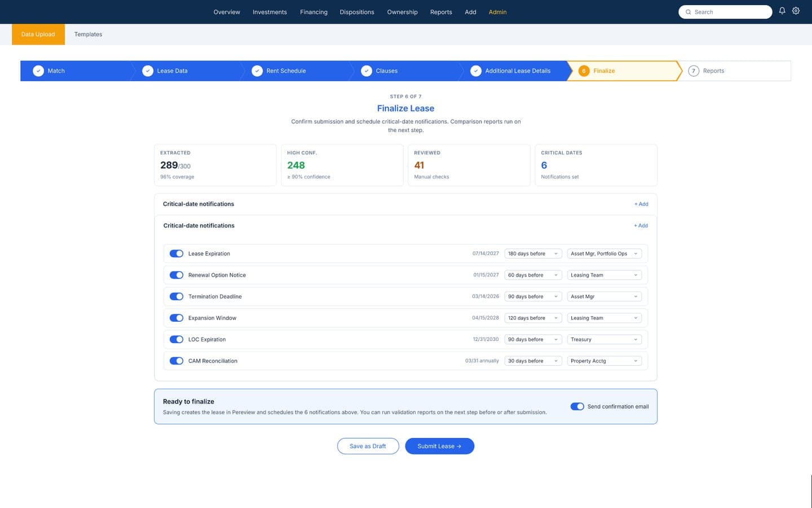This screenshot has height=508, width=812.
Task: Click the Reports step number 7 circle
Action: 694,71
